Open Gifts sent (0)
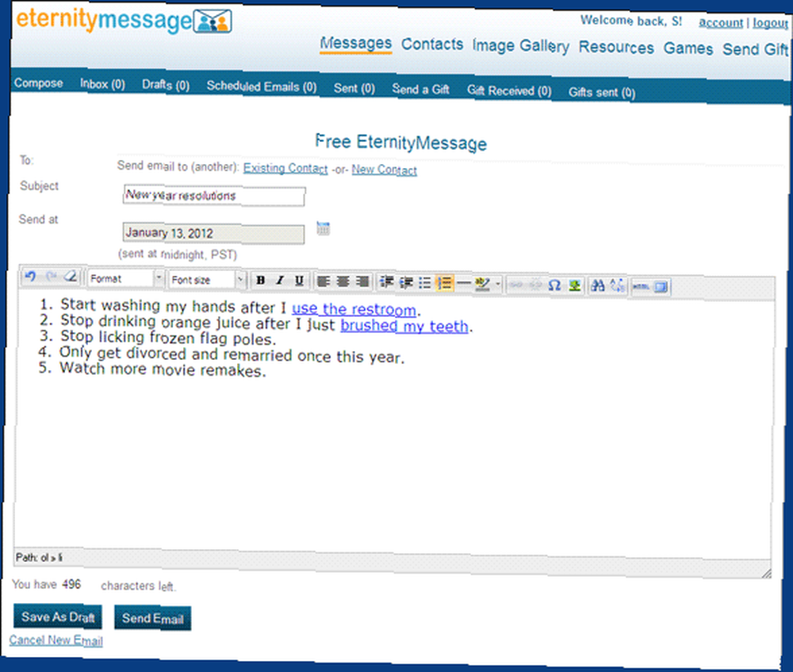793x672 pixels. pyautogui.click(x=602, y=93)
